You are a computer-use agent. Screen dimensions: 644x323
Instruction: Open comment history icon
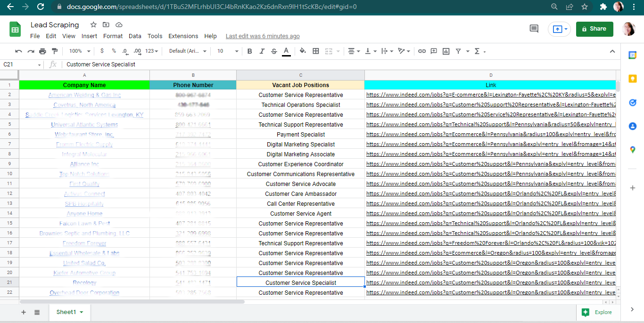534,29
